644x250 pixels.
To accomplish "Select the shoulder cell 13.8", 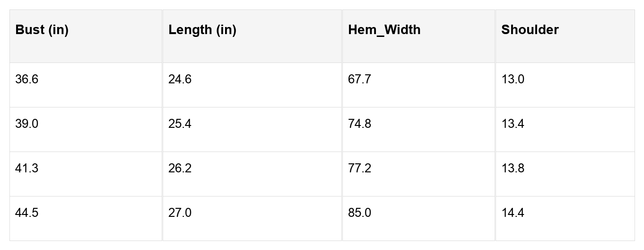I will 565,174.
